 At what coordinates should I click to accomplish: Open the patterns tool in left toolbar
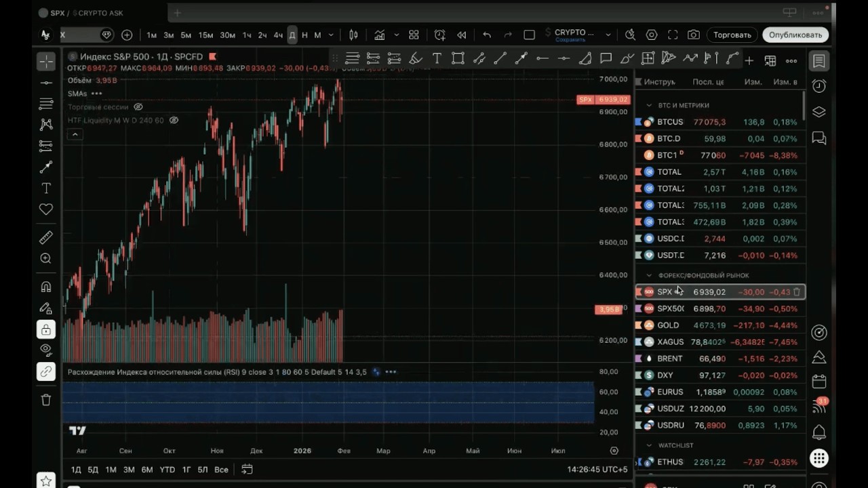click(x=46, y=125)
